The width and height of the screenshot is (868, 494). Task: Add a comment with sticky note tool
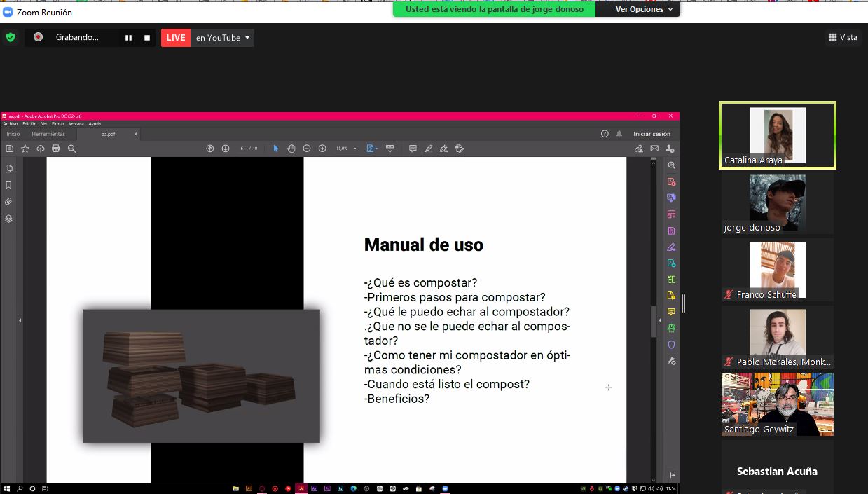point(413,149)
